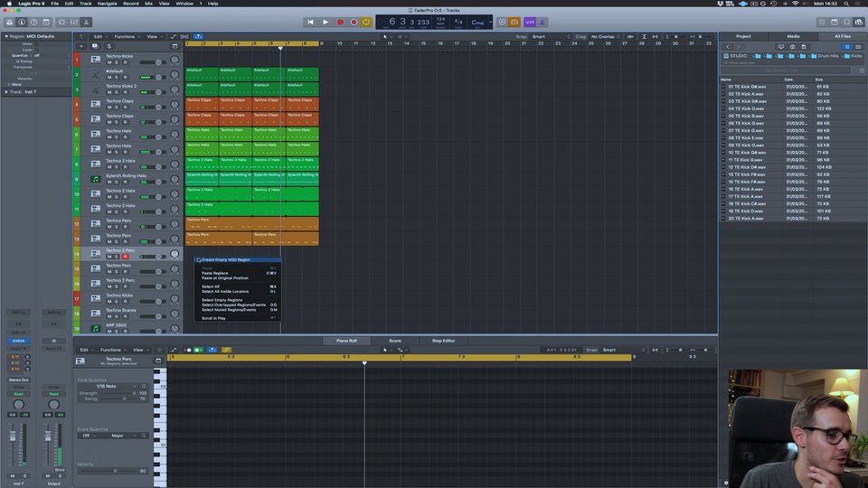Adjust Techno Kicks track volume slider
The height and width of the screenshot is (488, 868).
pyautogui.click(x=152, y=62)
